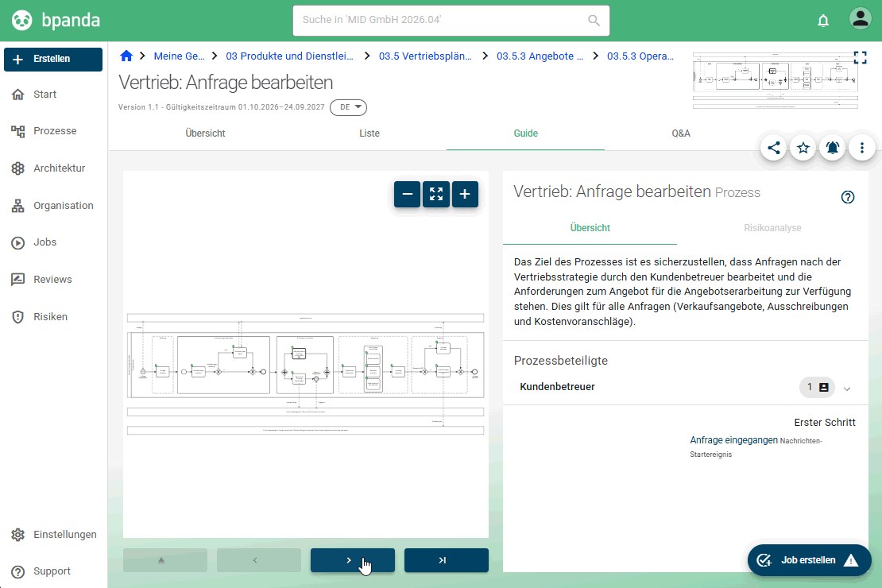Open the Meine Ge... breadcrumb link

click(x=180, y=56)
